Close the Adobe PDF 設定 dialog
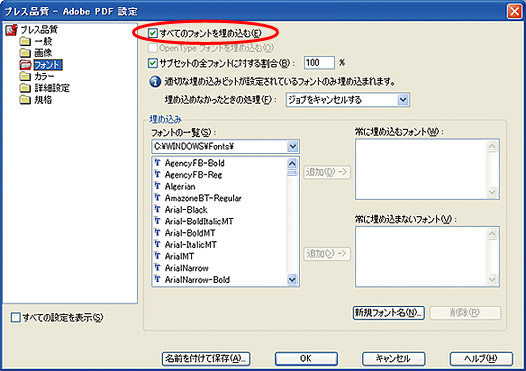This screenshot has height=371, width=526. click(x=514, y=11)
